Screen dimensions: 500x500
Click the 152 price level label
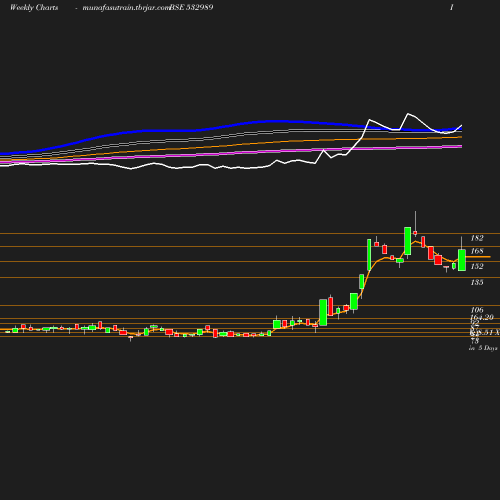(477, 266)
